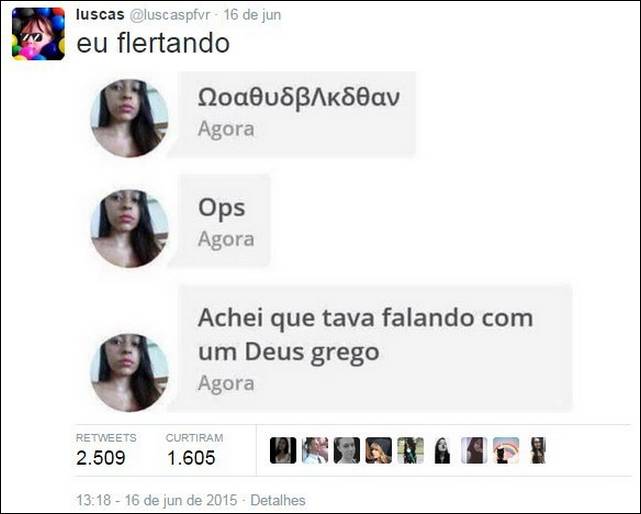Image resolution: width=641 pixels, height=514 pixels.
Task: Open second liker avatar in the row
Action: pyautogui.click(x=315, y=450)
